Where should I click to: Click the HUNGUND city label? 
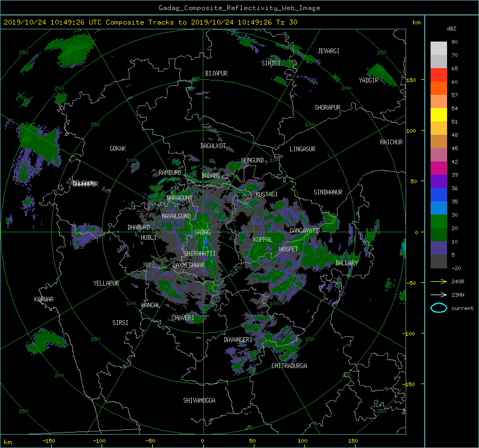tap(252, 160)
